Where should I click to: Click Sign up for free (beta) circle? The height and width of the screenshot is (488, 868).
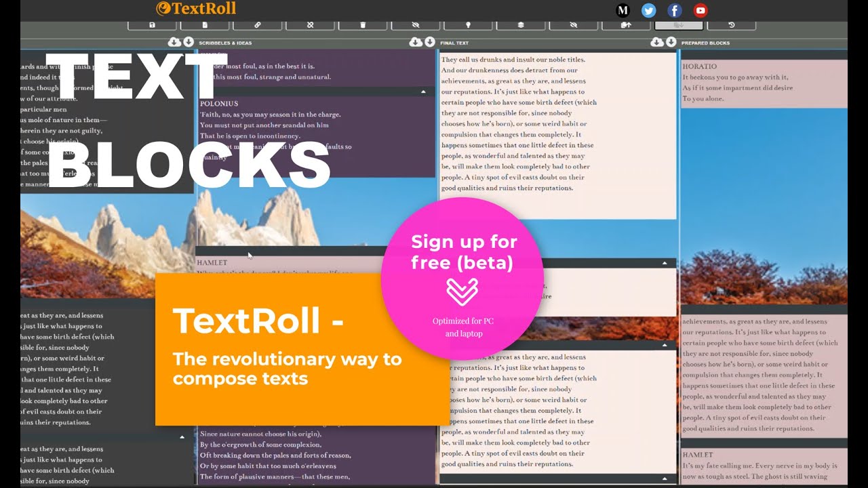click(462, 279)
